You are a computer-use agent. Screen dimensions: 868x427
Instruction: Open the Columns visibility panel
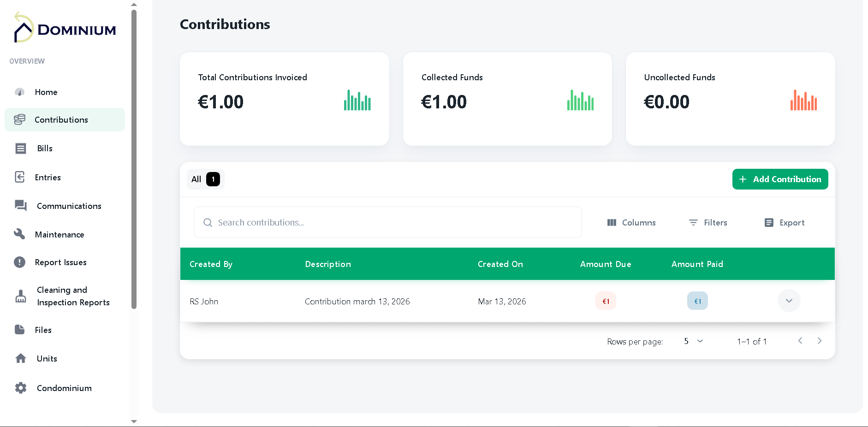click(632, 222)
